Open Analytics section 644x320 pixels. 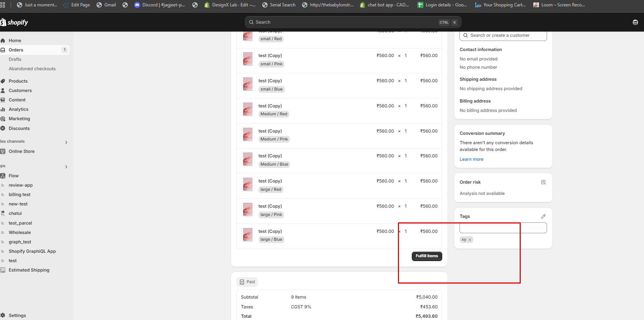(18, 109)
